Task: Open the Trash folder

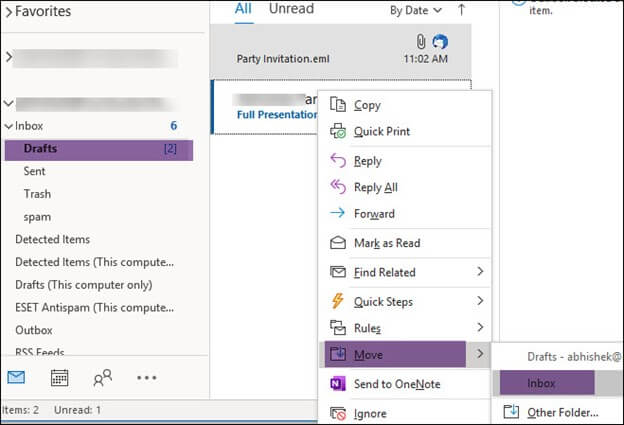Action: coord(37,194)
